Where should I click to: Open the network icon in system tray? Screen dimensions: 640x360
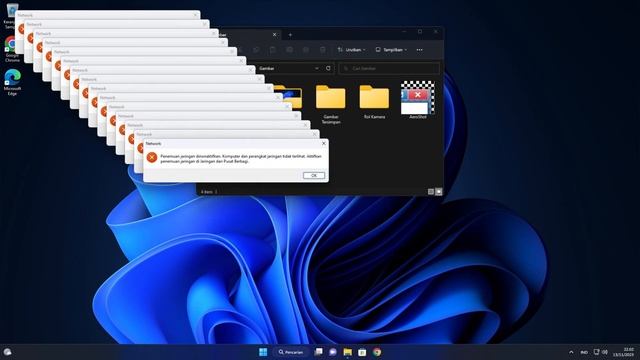596,352
